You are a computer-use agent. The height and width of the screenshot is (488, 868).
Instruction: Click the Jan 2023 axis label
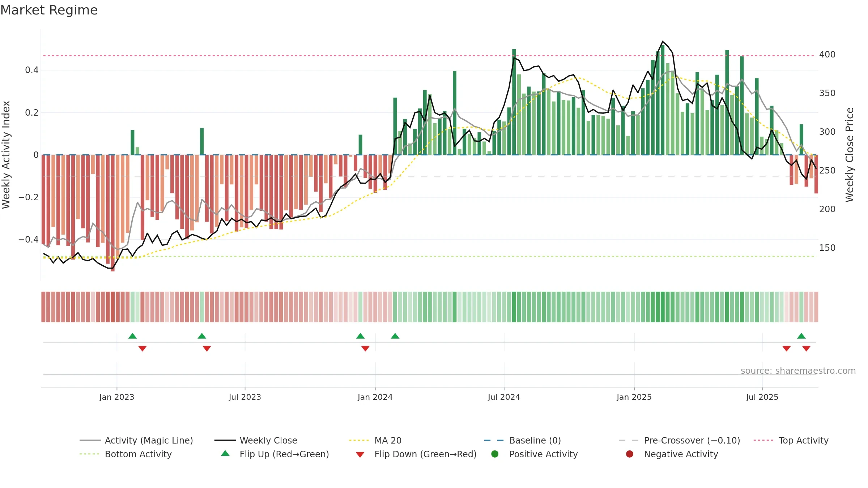coord(117,397)
